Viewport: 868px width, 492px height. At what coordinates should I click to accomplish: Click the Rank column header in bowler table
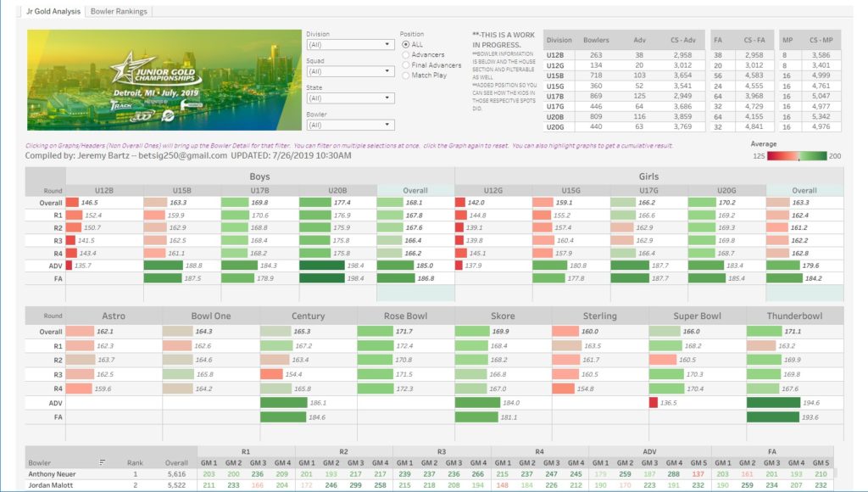[x=135, y=462]
